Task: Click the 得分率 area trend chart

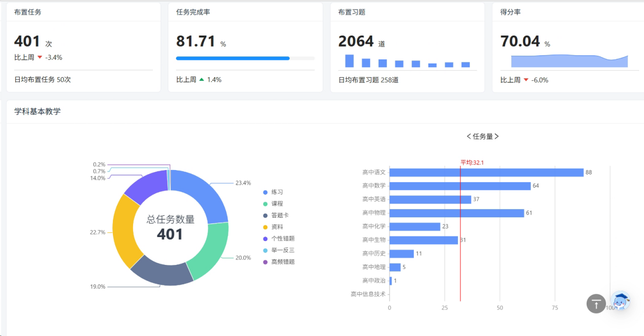Action: click(569, 61)
